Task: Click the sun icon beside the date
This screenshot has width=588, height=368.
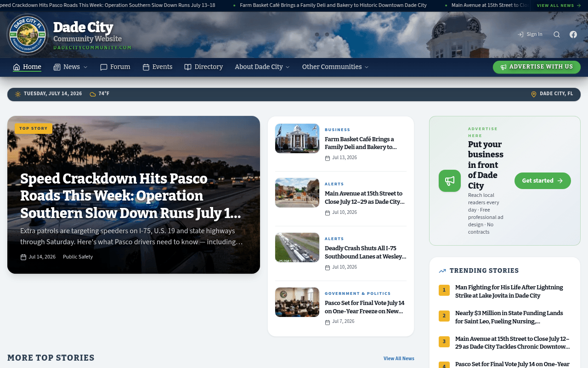Action: coord(18,94)
